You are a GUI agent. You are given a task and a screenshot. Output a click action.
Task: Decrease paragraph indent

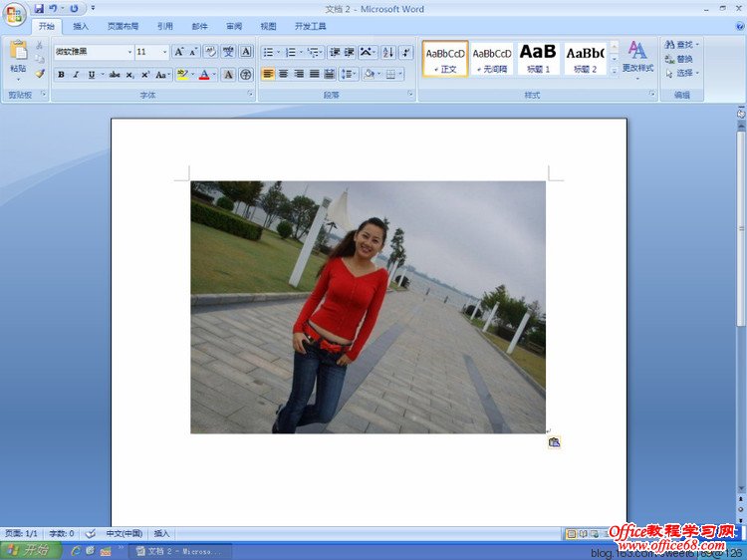click(335, 52)
